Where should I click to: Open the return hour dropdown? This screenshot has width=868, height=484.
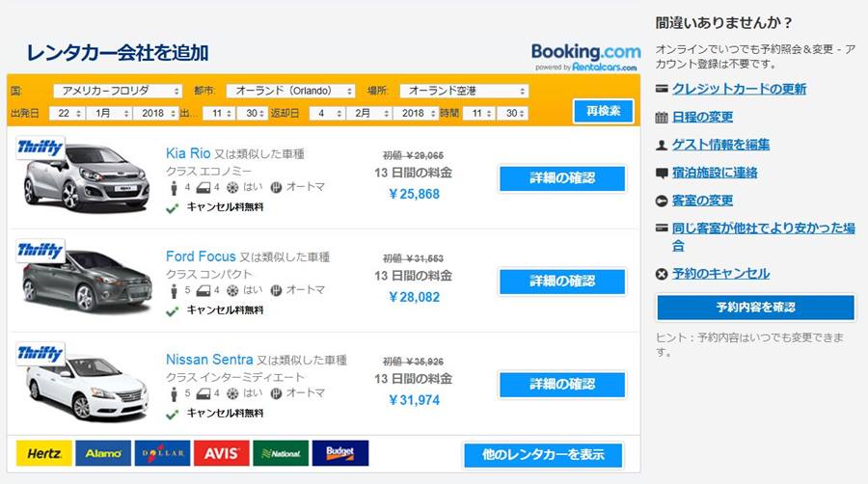click(478, 113)
